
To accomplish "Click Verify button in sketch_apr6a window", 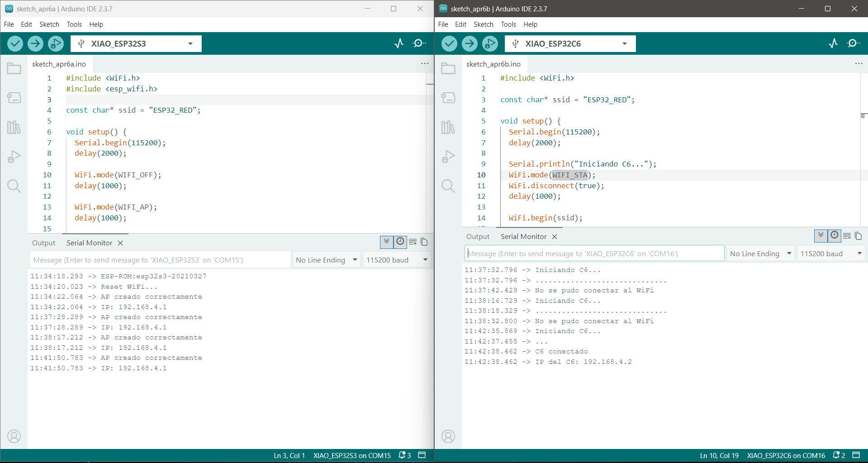I will click(15, 43).
